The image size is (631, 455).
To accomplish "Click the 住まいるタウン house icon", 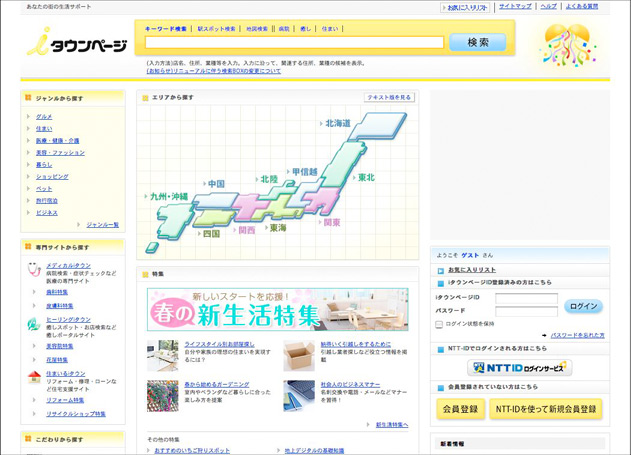I will tap(34, 377).
